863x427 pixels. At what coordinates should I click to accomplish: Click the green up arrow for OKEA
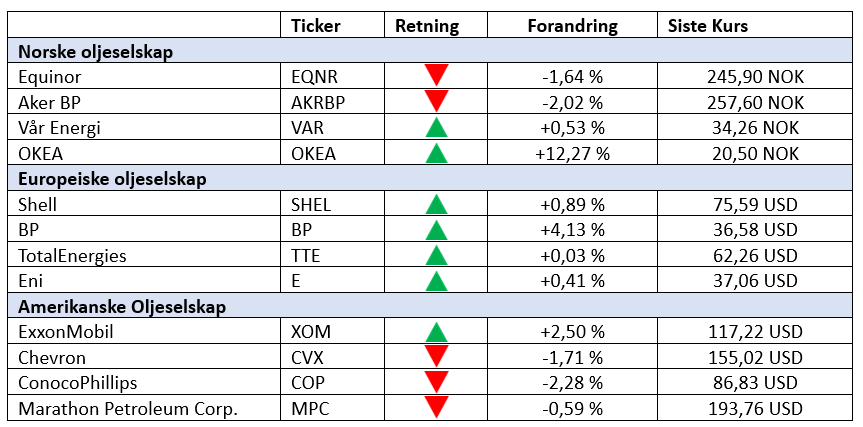coord(435,153)
